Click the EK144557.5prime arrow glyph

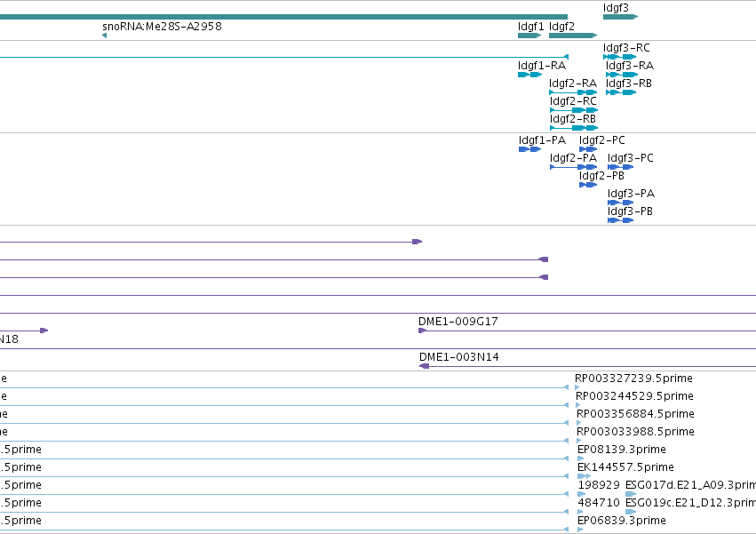[x=584, y=476]
